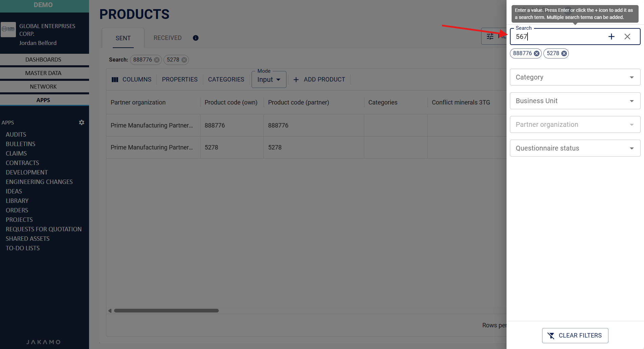This screenshot has height=349, width=644.
Task: Open Requests for Quotation app
Action: click(x=44, y=229)
